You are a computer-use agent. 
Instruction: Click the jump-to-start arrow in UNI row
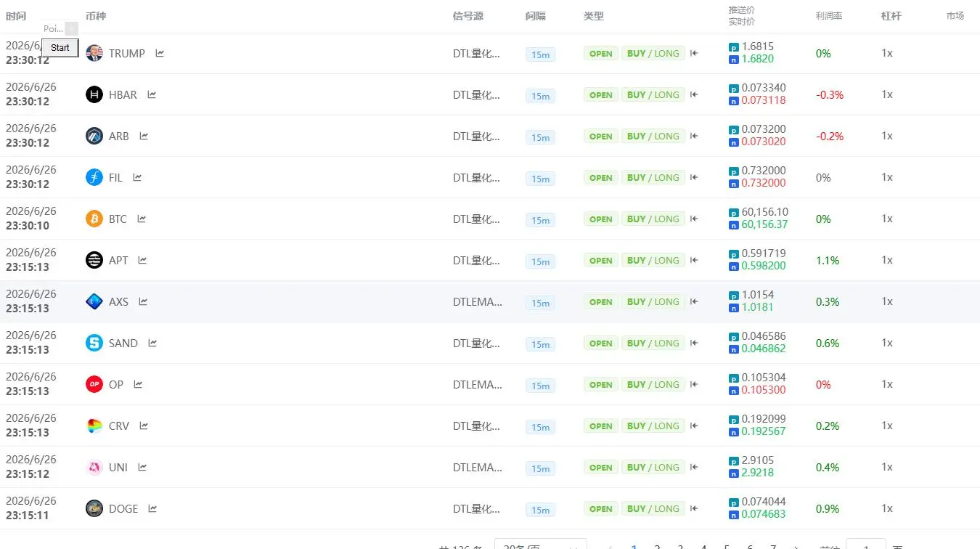[x=694, y=467]
